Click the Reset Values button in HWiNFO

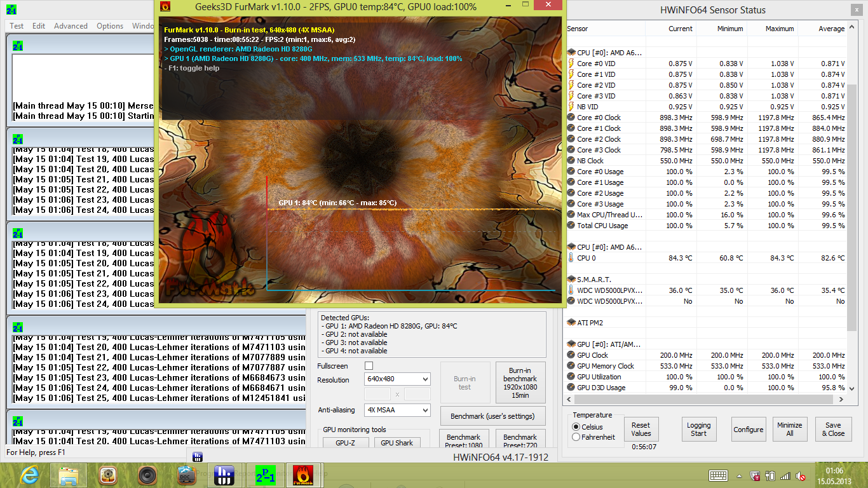pos(641,429)
